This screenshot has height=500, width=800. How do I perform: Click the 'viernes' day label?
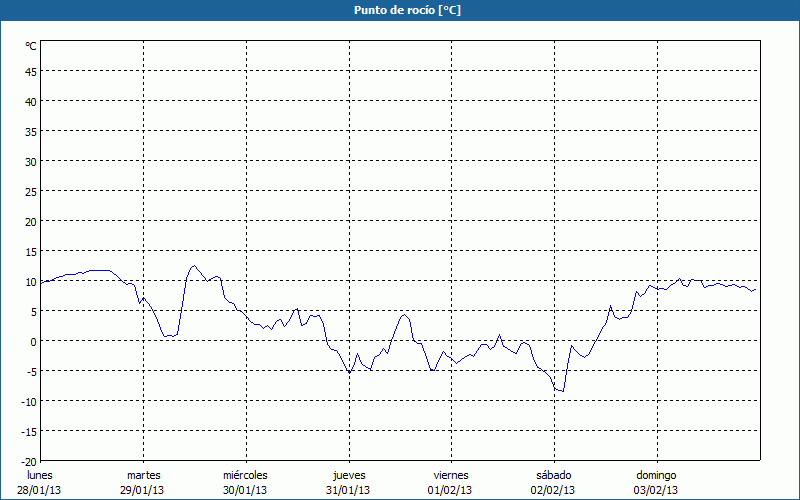[451, 475]
